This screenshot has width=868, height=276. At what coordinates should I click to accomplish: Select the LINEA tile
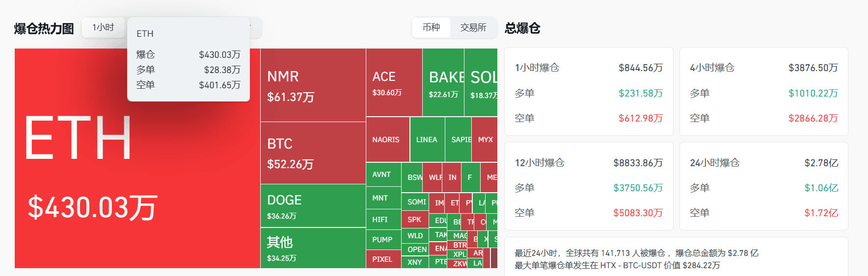[427, 140]
